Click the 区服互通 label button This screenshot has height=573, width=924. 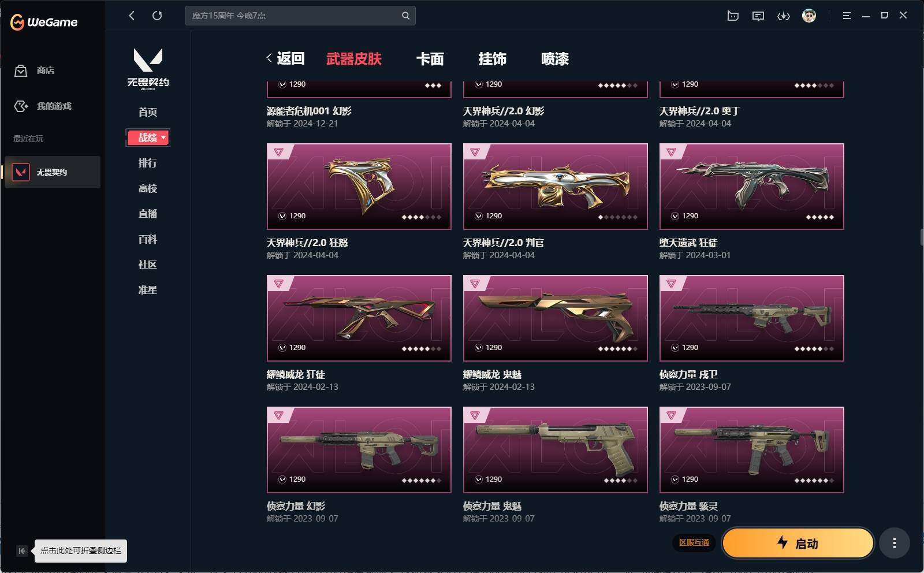pyautogui.click(x=694, y=542)
